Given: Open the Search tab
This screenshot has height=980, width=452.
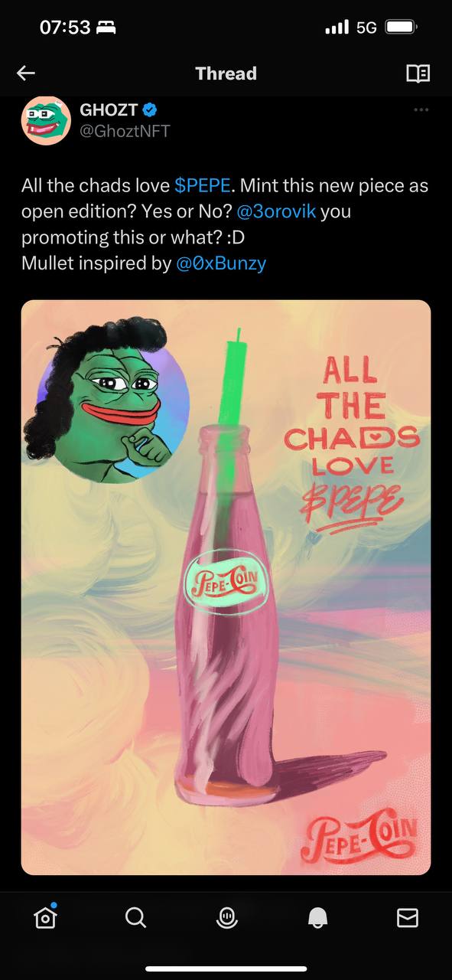Looking at the screenshot, I should pos(135,917).
